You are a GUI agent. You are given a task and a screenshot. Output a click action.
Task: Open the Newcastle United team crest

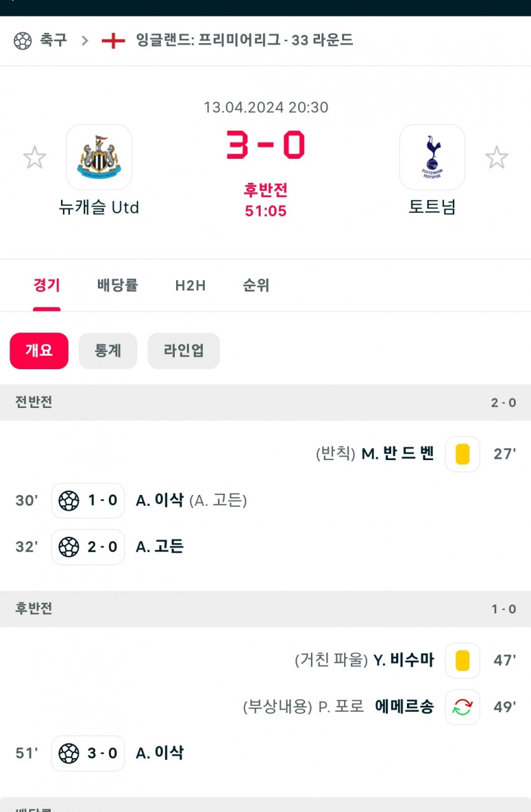tap(99, 157)
